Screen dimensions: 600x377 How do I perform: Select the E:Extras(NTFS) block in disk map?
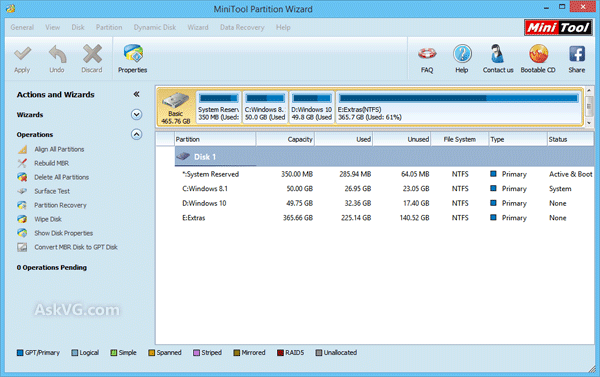pos(458,108)
